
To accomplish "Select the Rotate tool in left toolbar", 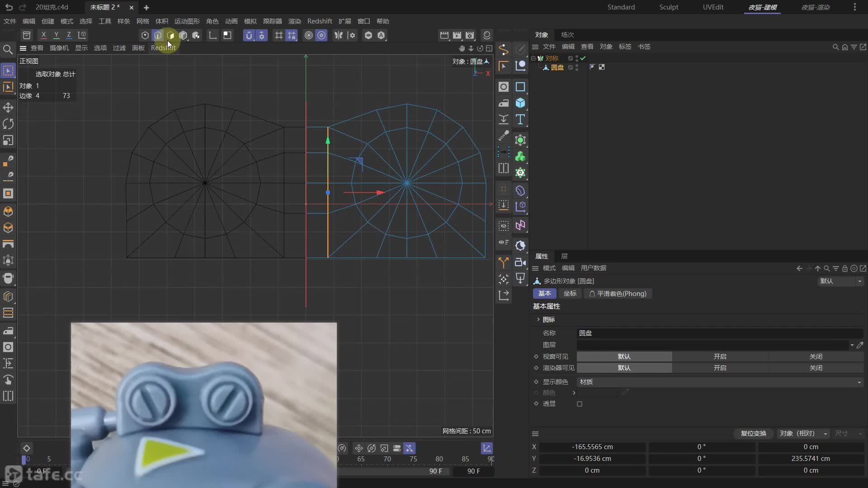I will pos(8,124).
